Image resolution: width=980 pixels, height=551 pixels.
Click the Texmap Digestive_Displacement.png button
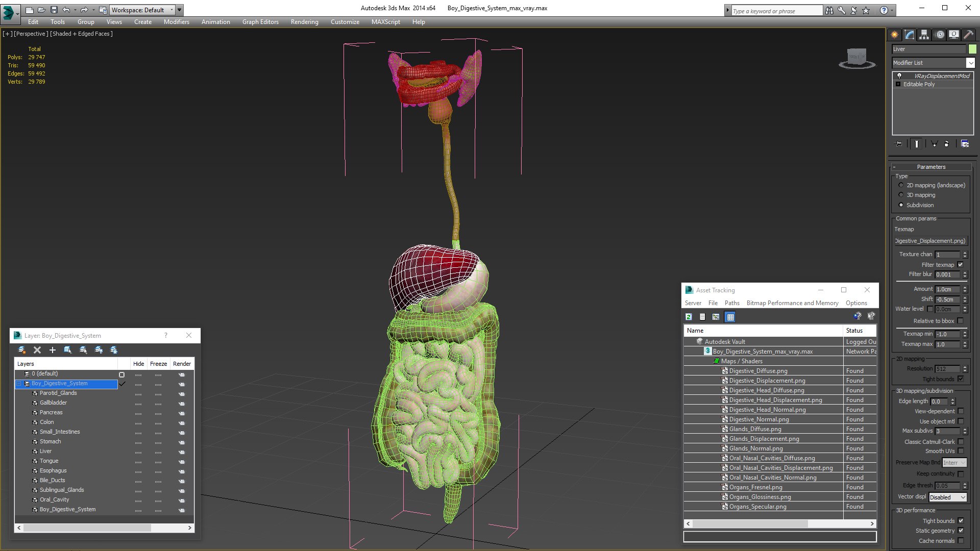click(x=930, y=241)
